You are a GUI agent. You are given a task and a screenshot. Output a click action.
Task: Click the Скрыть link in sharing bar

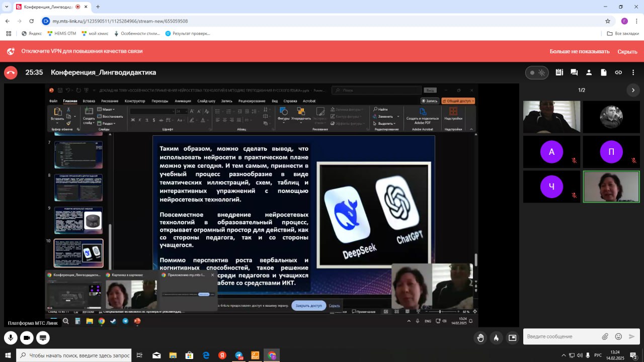[x=335, y=306]
